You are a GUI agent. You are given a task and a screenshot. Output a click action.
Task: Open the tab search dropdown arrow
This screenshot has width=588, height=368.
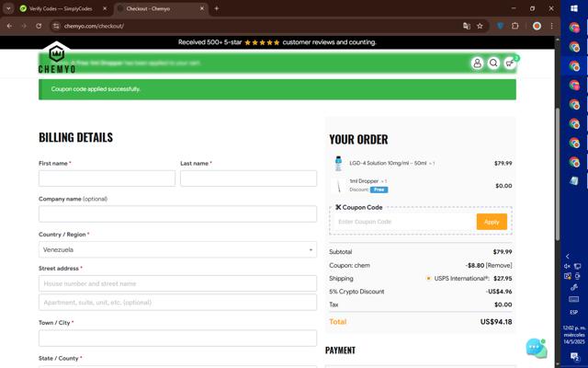8,8
